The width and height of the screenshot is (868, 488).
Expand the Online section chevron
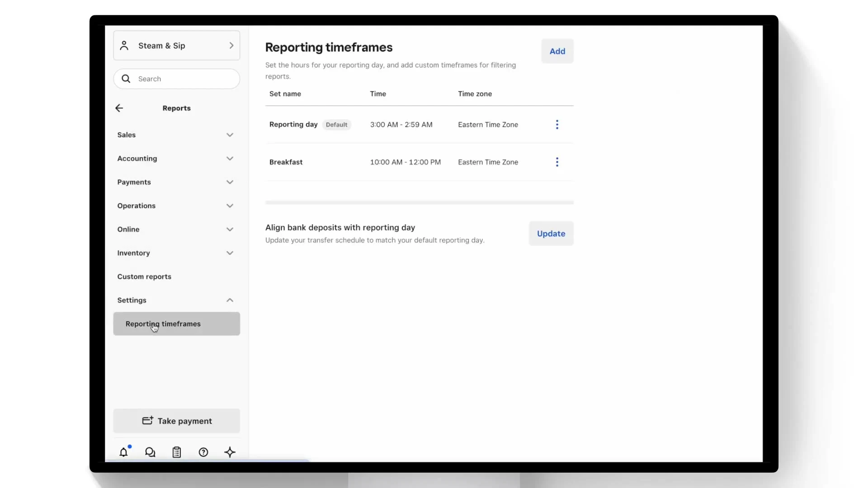230,230
